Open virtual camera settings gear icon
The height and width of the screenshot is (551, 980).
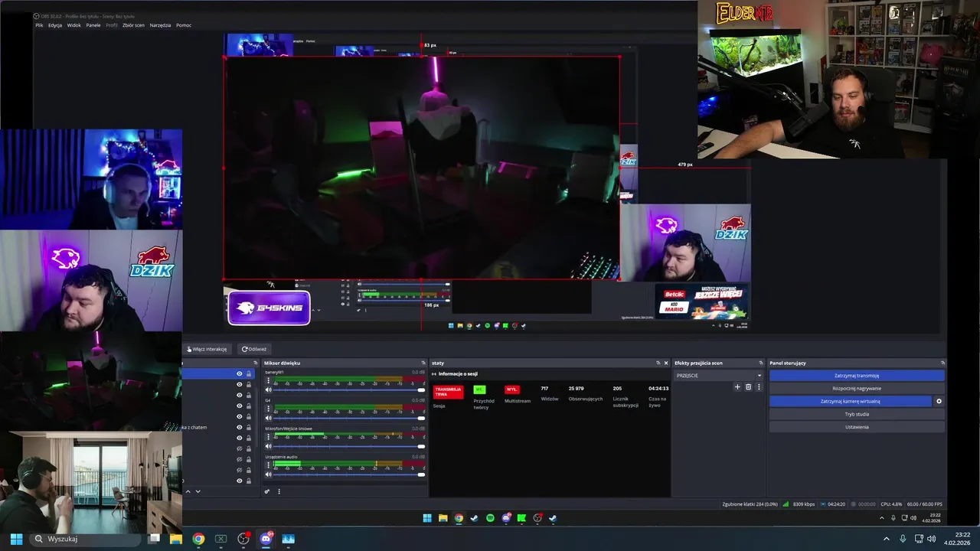(x=939, y=401)
